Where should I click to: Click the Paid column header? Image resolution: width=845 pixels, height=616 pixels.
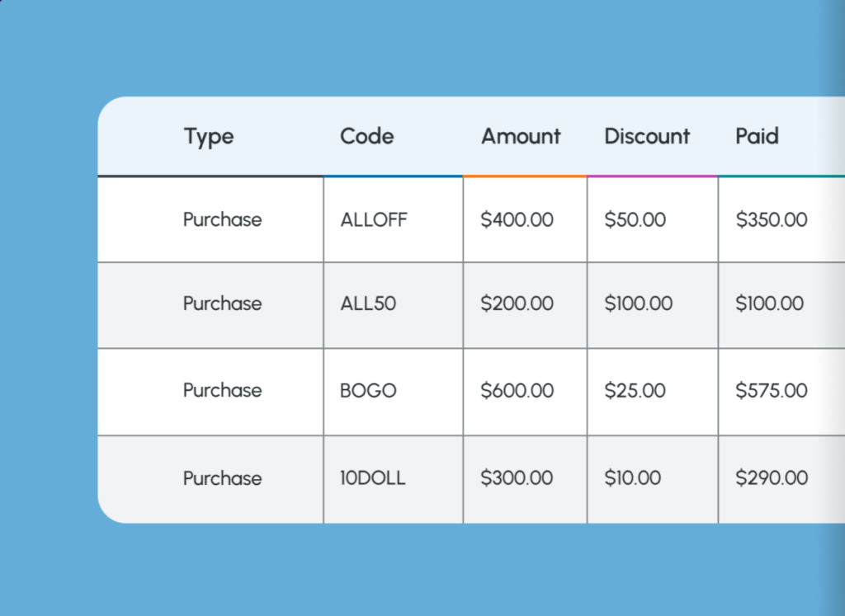(x=757, y=136)
